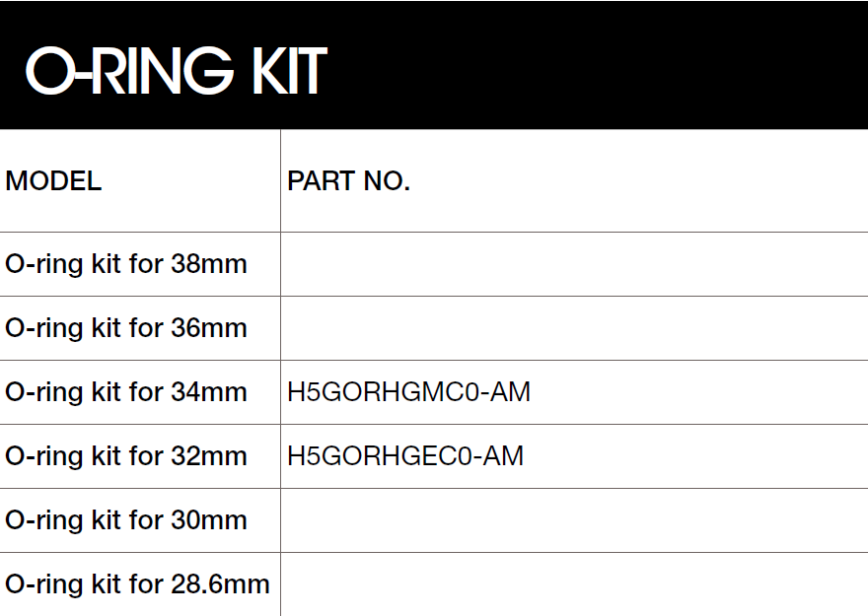Select the O-ring kit for 34mm row label
868x616 pixels.
(x=126, y=392)
